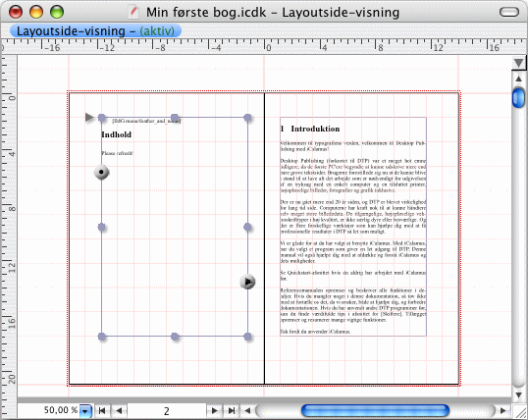
Task: Go to the next page arrow
Action: pos(214,410)
